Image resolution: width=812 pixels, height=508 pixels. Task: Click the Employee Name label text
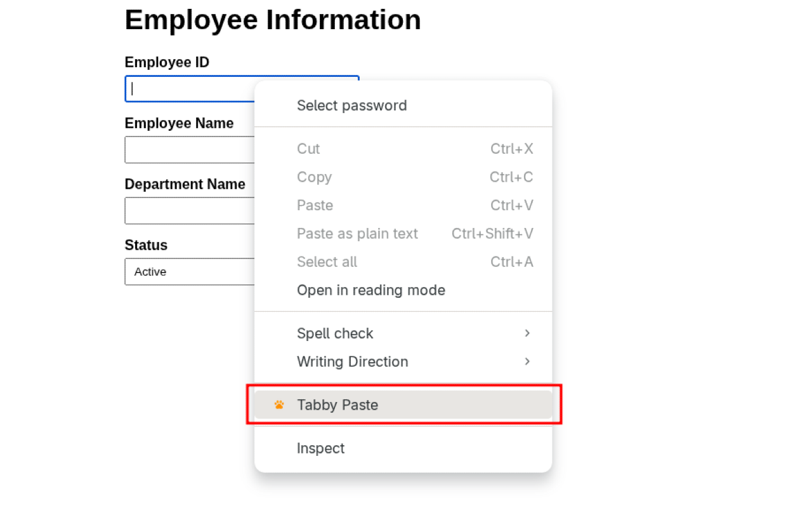(x=179, y=123)
